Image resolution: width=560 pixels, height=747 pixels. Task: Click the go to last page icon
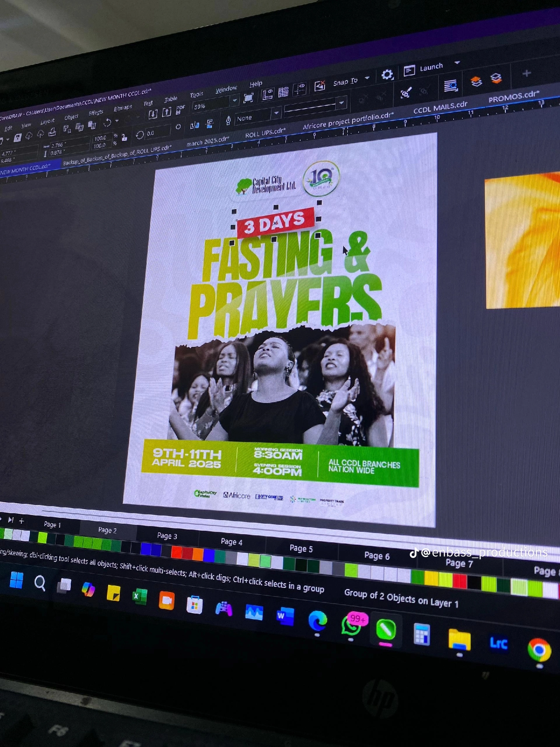click(x=10, y=520)
